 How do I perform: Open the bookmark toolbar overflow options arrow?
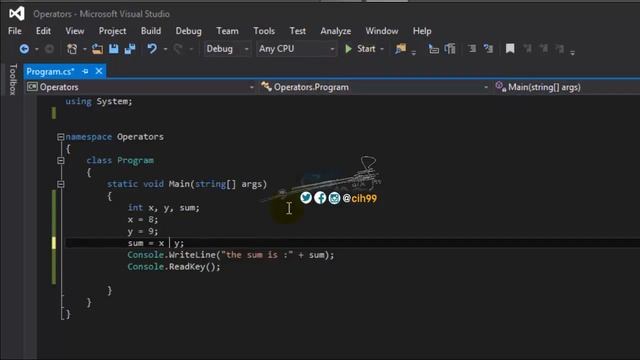pyautogui.click(x=572, y=52)
